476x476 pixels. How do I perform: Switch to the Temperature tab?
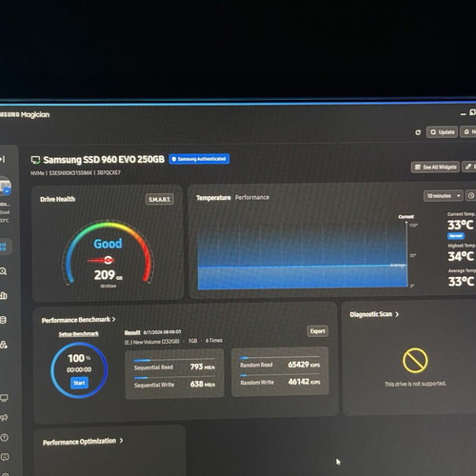point(213,198)
